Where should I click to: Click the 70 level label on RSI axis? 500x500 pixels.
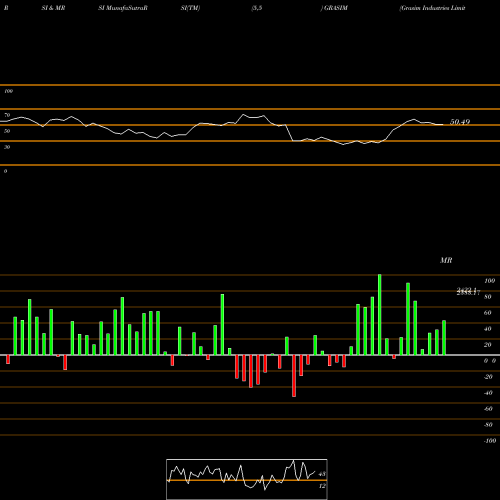[7, 115]
